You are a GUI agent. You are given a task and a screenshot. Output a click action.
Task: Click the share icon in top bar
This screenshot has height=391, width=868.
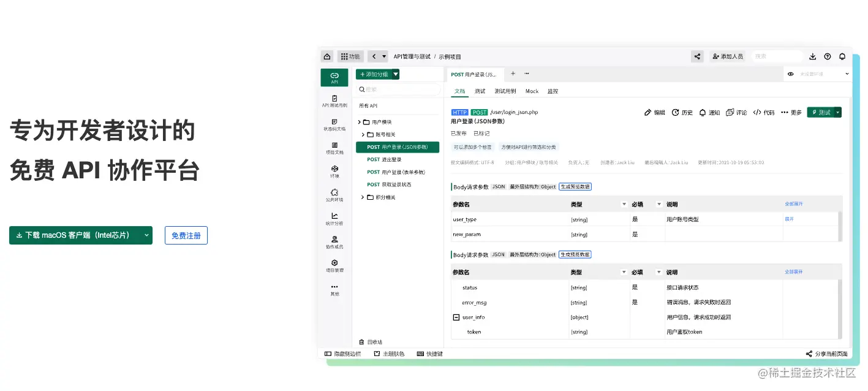tap(697, 56)
